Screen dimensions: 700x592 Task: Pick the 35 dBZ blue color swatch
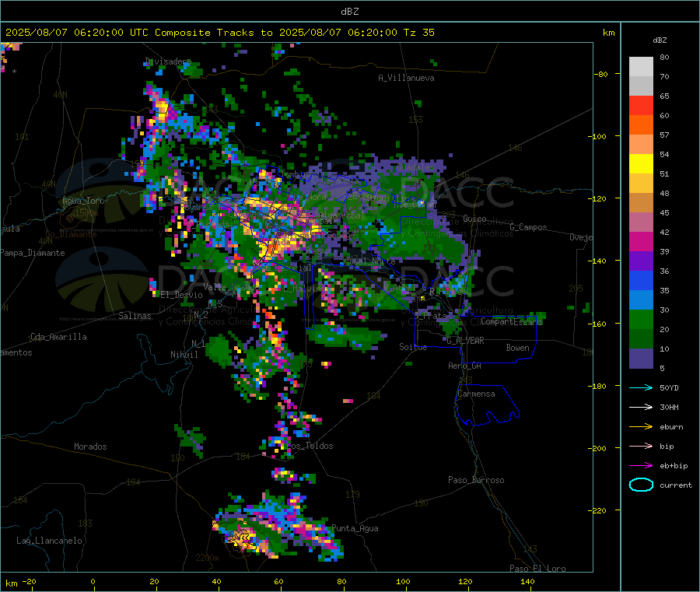tap(641, 280)
